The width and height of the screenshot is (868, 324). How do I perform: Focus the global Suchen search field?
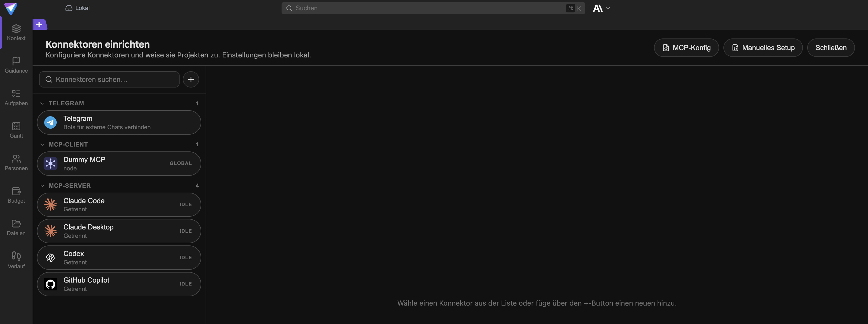pyautogui.click(x=433, y=8)
